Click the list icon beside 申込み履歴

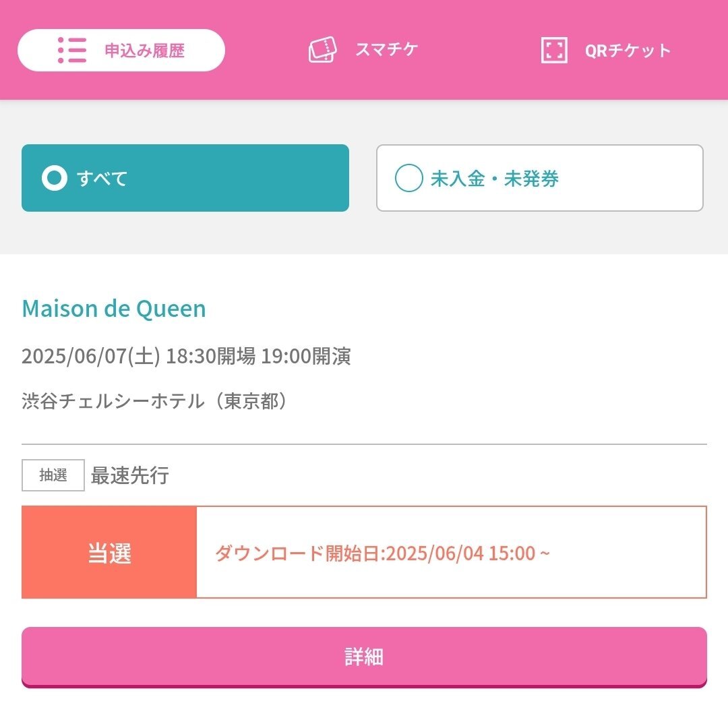pos(72,50)
